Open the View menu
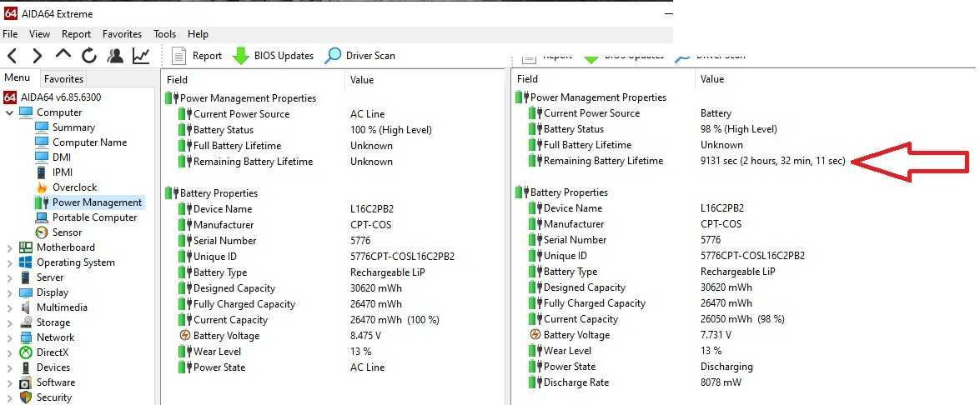The height and width of the screenshot is (405, 980). click(39, 34)
